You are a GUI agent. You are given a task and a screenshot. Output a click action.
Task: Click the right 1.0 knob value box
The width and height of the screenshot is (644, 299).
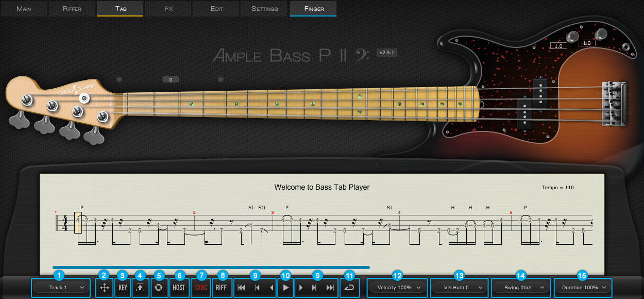587,43
